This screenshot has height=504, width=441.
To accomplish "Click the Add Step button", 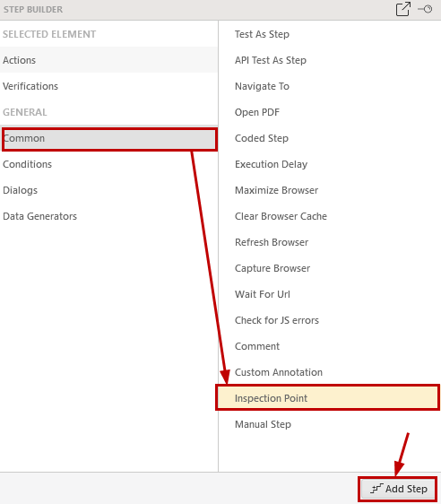I will click(398, 489).
